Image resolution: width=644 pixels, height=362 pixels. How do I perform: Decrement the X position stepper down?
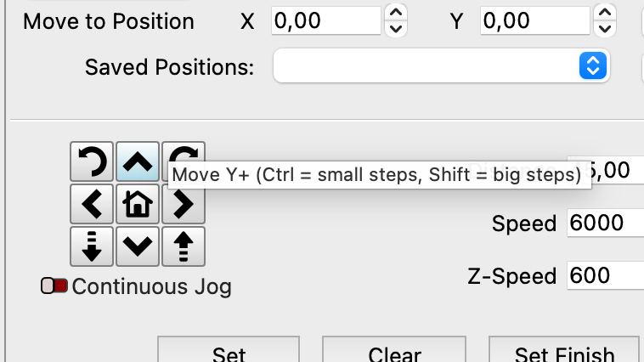coord(395,29)
